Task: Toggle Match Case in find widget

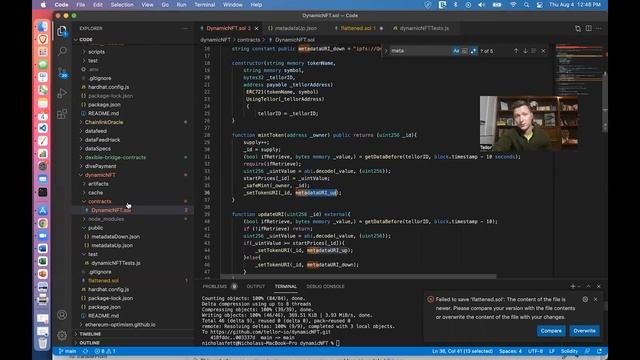Action: point(456,51)
